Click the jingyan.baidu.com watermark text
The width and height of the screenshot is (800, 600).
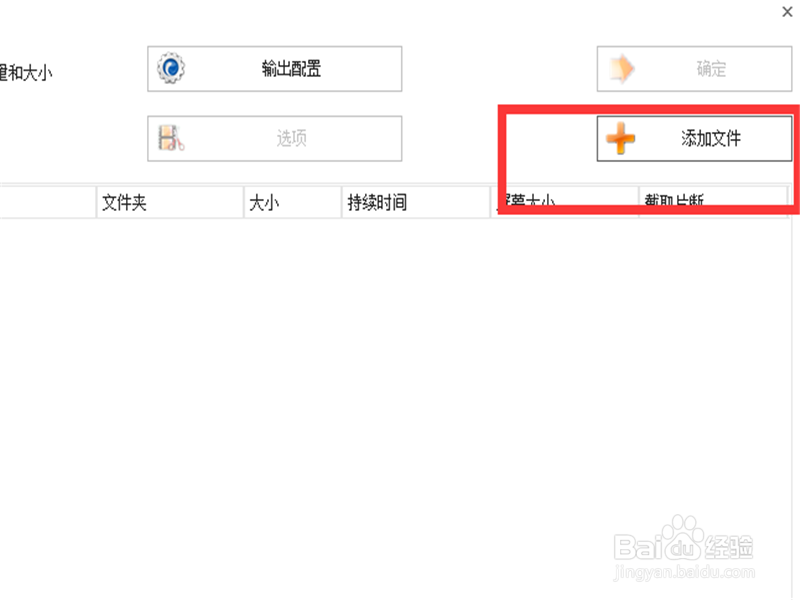point(684,572)
